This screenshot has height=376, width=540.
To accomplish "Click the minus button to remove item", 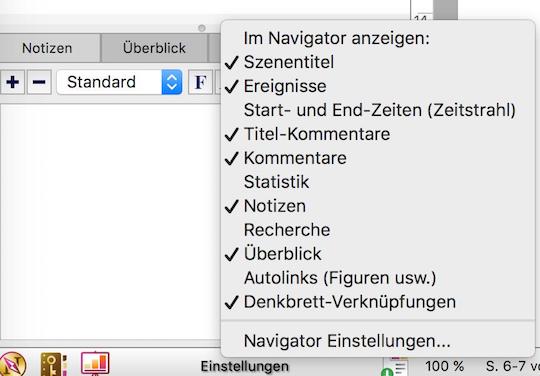I will (x=39, y=82).
